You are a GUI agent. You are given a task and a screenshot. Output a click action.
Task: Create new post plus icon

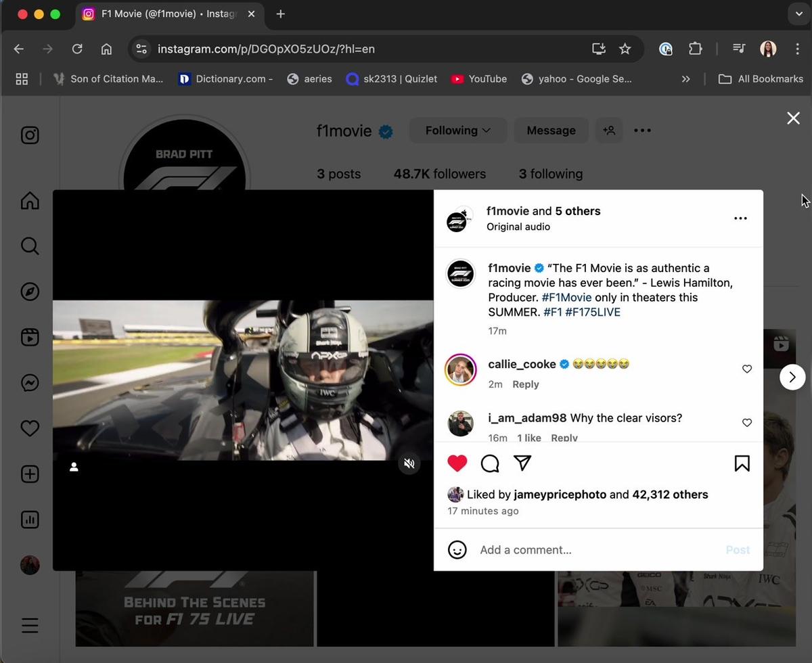click(30, 474)
